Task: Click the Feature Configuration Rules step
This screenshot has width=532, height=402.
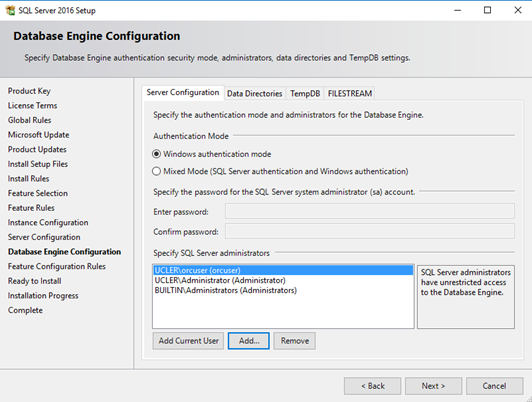Action: (57, 266)
